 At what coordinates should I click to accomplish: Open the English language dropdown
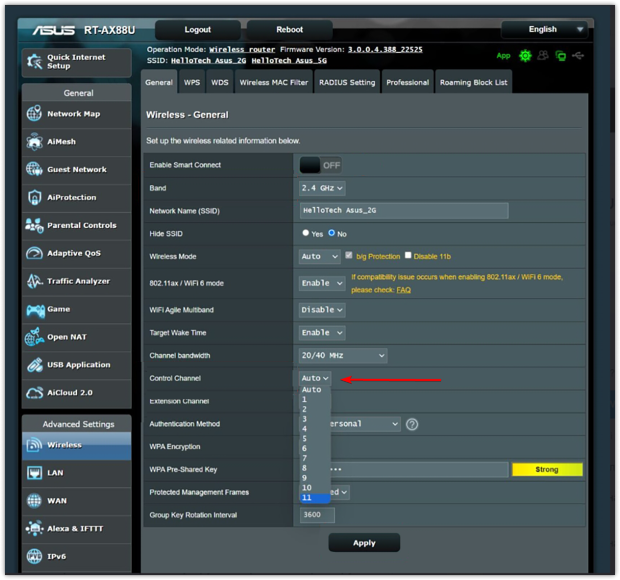[x=545, y=30]
